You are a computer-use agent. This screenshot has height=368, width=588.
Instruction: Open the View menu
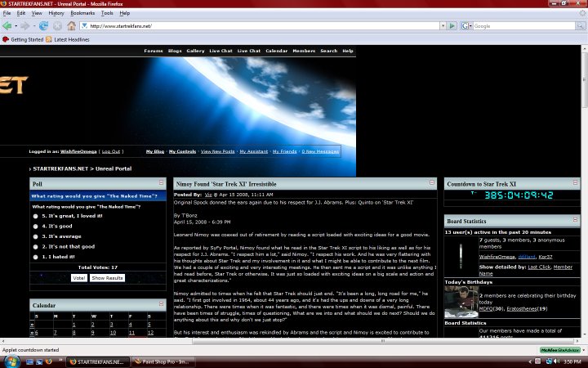coord(37,13)
